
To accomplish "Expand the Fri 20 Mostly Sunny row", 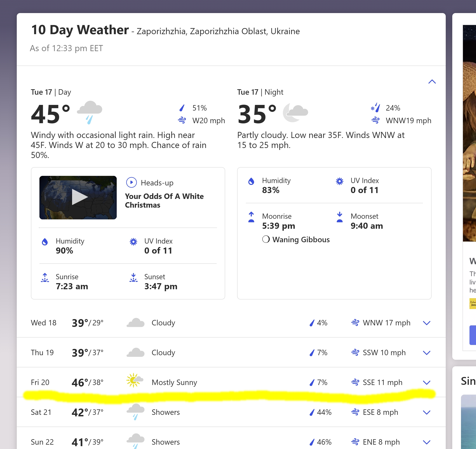I will point(426,382).
